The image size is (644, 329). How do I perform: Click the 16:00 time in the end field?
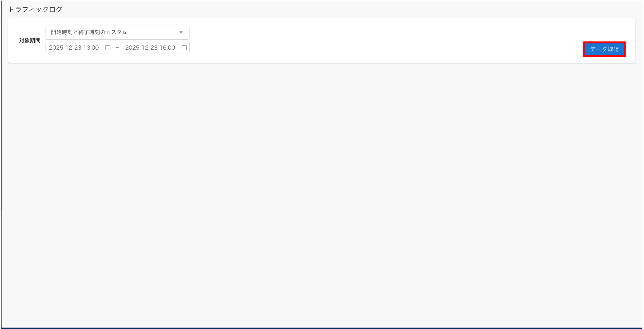[x=167, y=48]
